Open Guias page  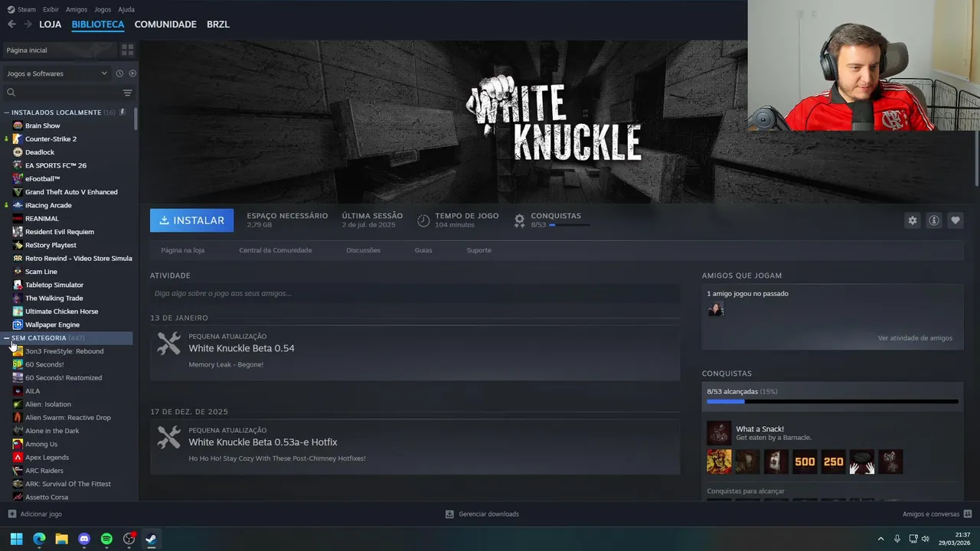click(x=423, y=250)
